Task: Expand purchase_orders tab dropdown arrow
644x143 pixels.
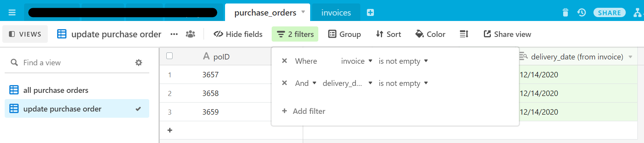Action: point(303,12)
